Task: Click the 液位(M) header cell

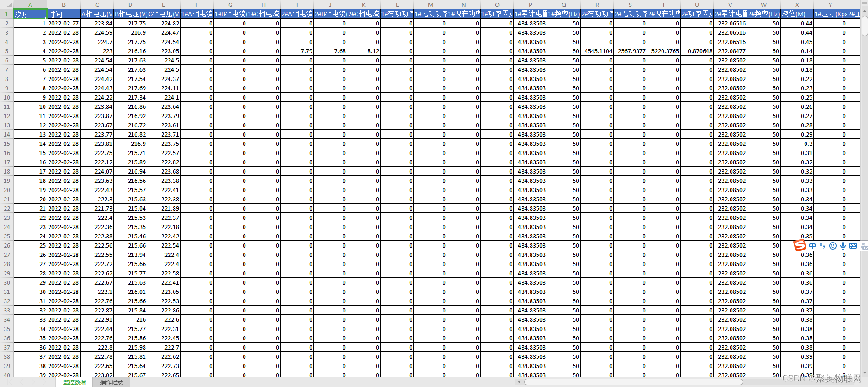Action: coord(797,14)
